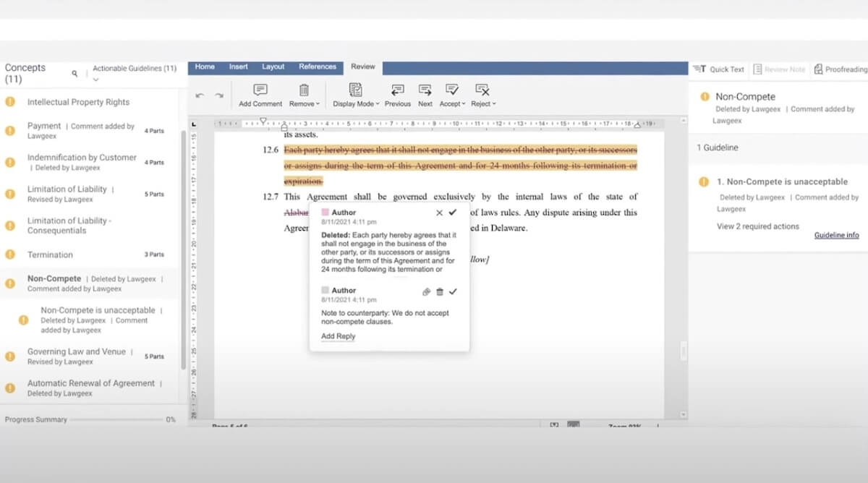Go to Previous change icon

397,90
